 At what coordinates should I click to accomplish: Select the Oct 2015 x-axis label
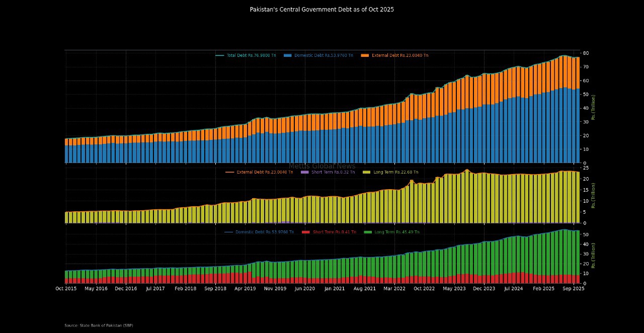click(66, 289)
